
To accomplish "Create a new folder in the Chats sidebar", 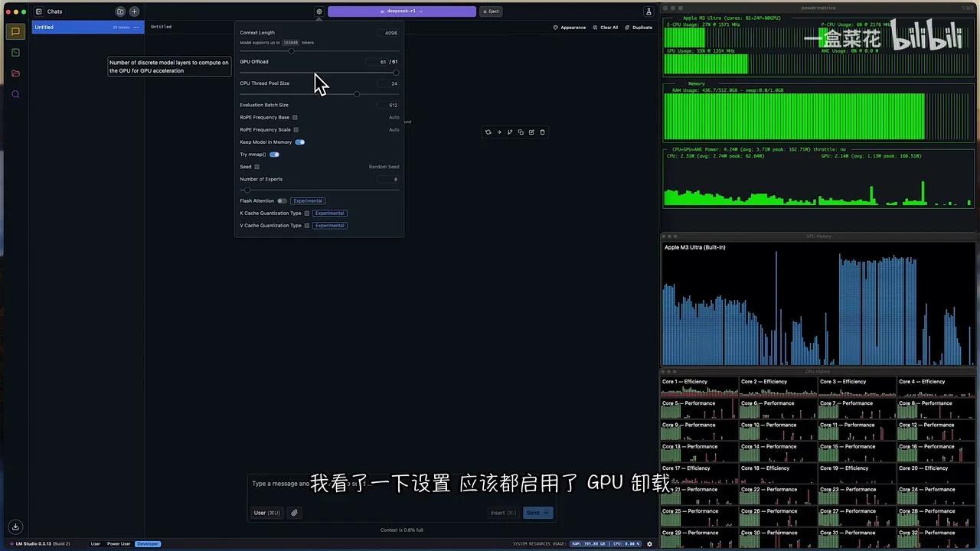I will pyautogui.click(x=120, y=11).
